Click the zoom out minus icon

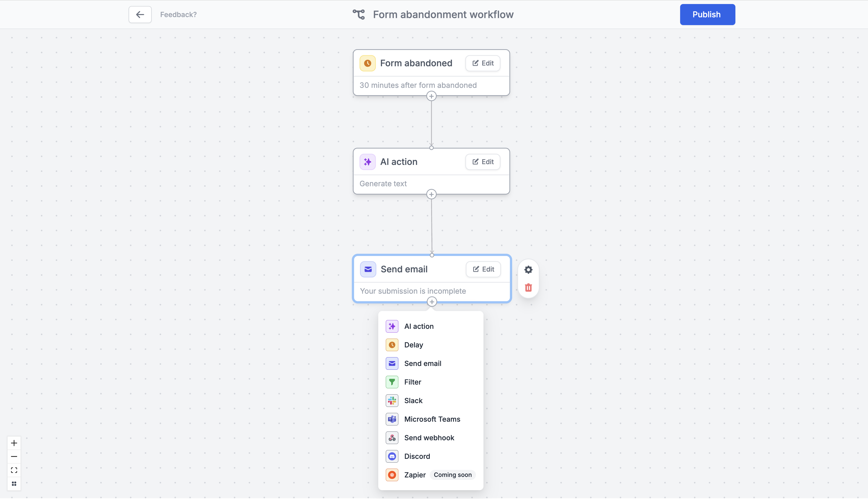(x=14, y=457)
